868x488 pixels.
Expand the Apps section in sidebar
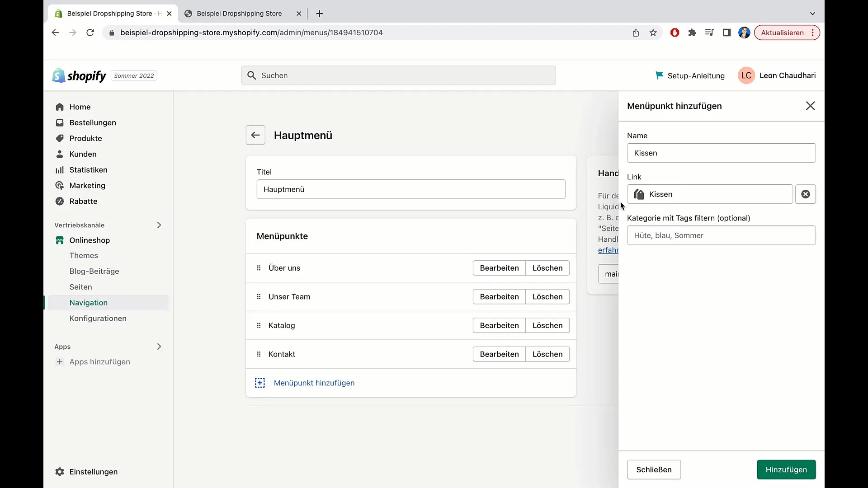[x=159, y=346]
